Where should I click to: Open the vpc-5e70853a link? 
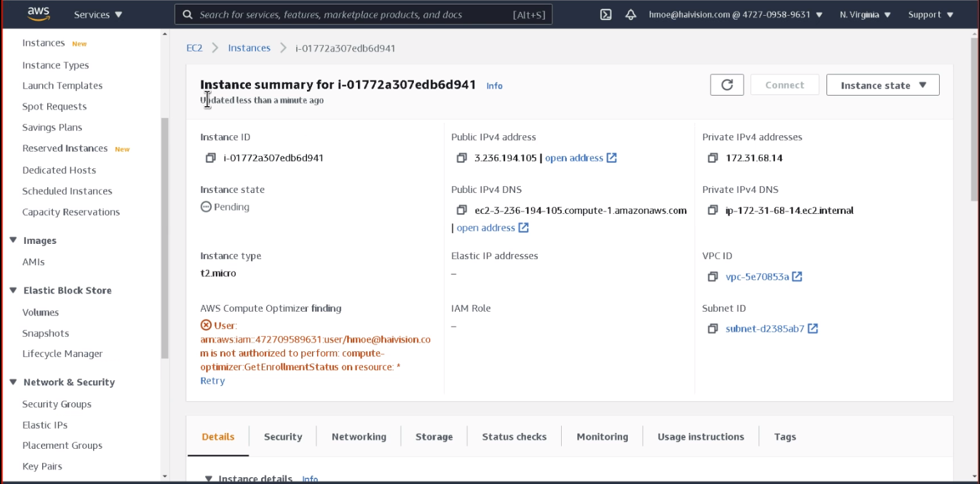pos(757,277)
